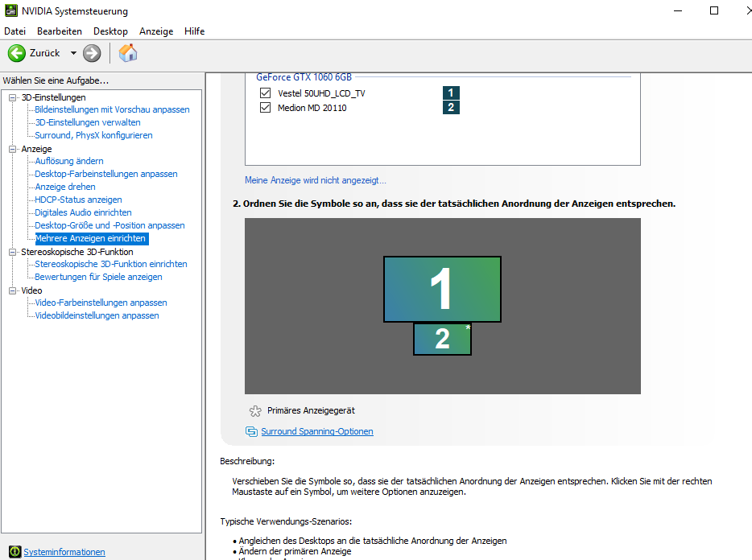Open Meine Anzeige wird nicht angezeigt link
The image size is (752, 560).
(x=315, y=180)
